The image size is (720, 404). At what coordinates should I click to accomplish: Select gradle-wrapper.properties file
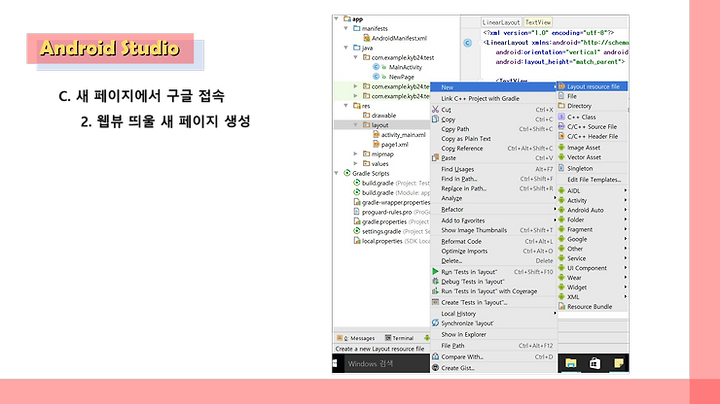click(391, 202)
